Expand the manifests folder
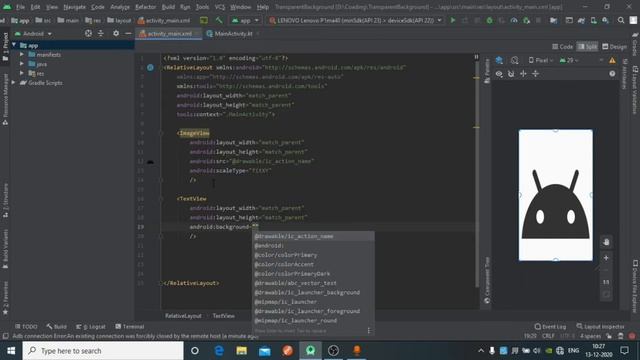 (22, 54)
